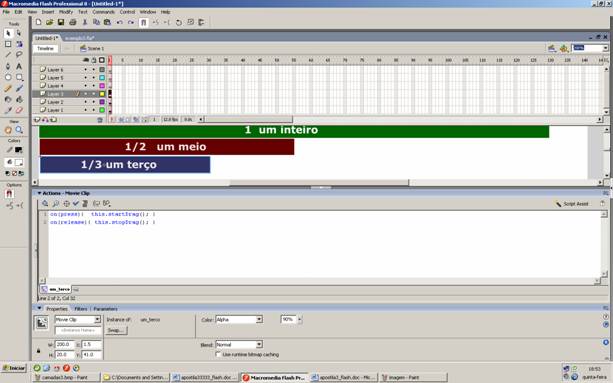Select the Eraser tool
Image resolution: width=613 pixels, height=383 pixels.
[19, 110]
